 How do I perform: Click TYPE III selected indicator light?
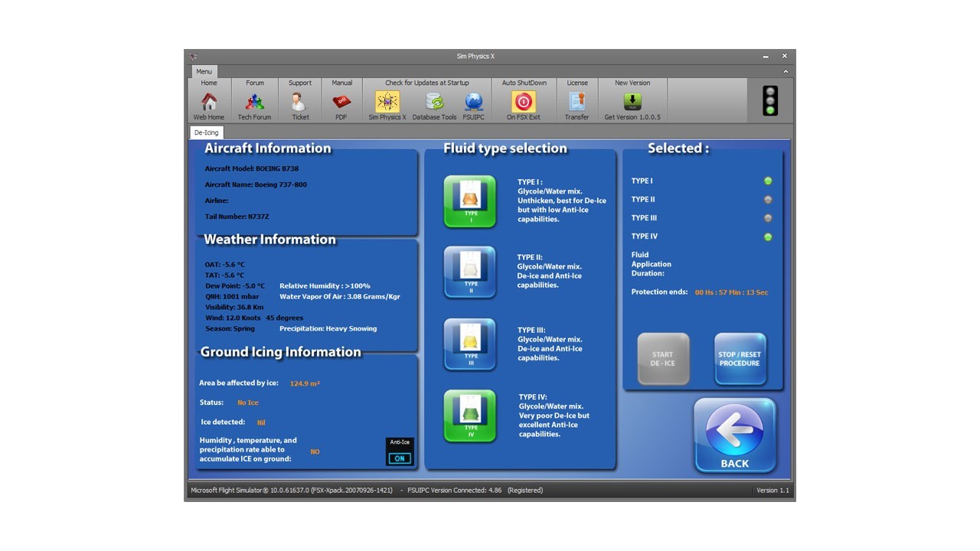point(768,218)
